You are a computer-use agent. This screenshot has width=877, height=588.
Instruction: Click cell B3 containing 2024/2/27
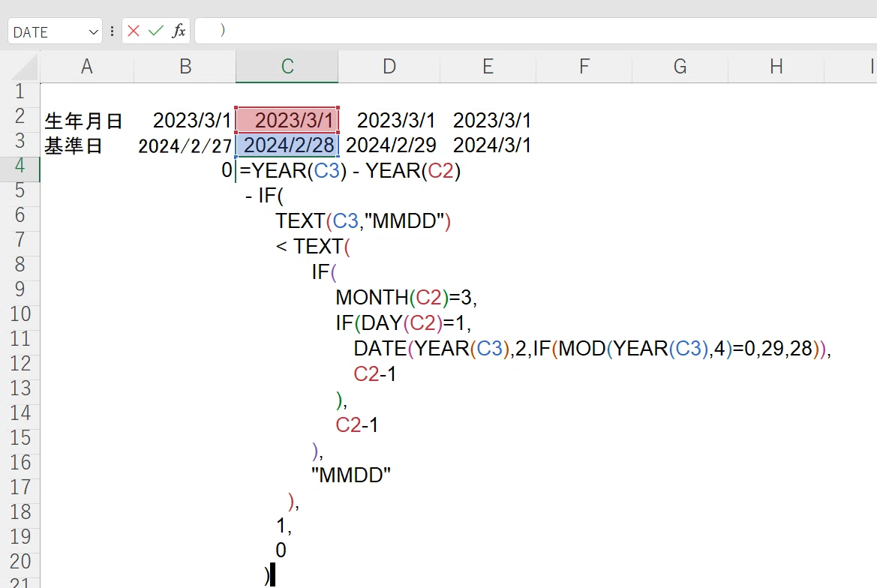click(x=185, y=145)
